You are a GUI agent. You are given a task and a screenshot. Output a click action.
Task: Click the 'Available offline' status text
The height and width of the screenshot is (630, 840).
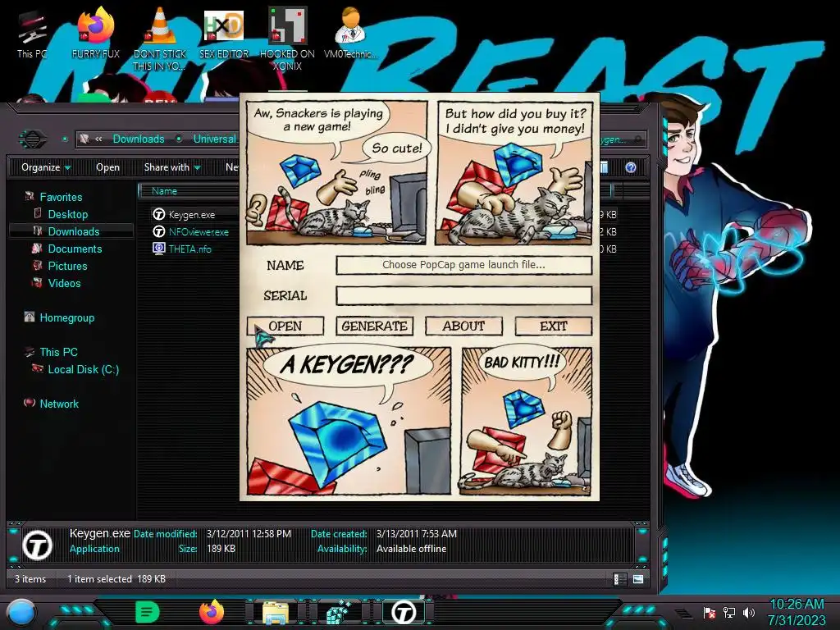pyautogui.click(x=411, y=549)
